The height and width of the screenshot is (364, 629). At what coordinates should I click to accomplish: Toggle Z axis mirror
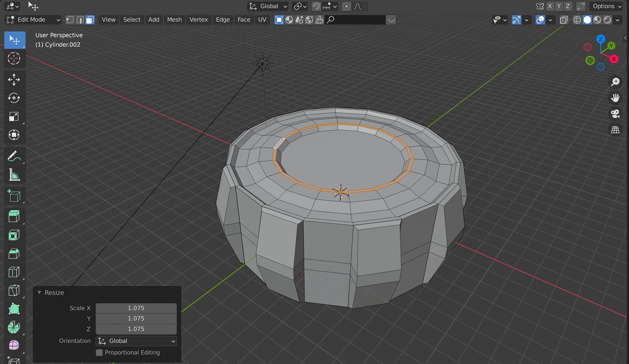point(568,6)
